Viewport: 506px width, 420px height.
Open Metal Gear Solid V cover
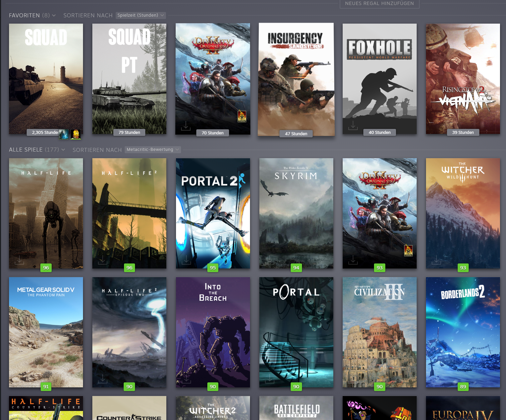point(46,332)
